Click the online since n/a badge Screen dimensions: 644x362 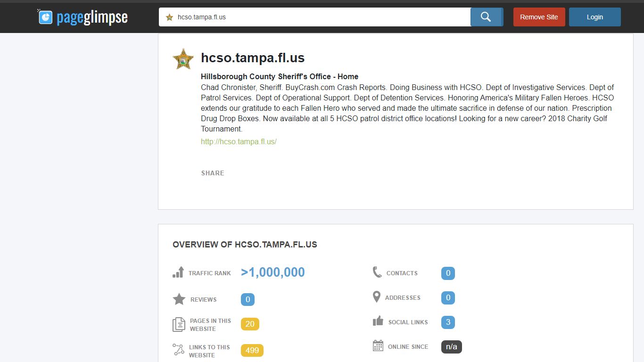452,346
